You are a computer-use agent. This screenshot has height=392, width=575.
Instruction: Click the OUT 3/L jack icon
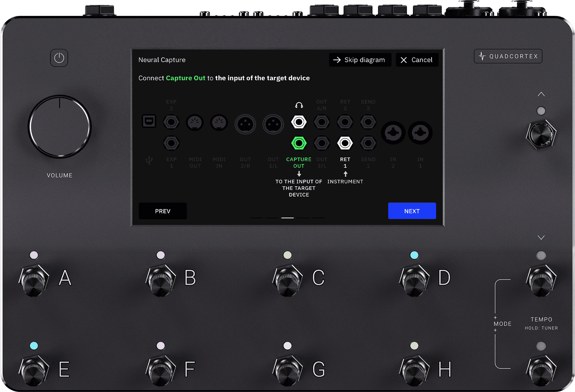[x=322, y=143]
